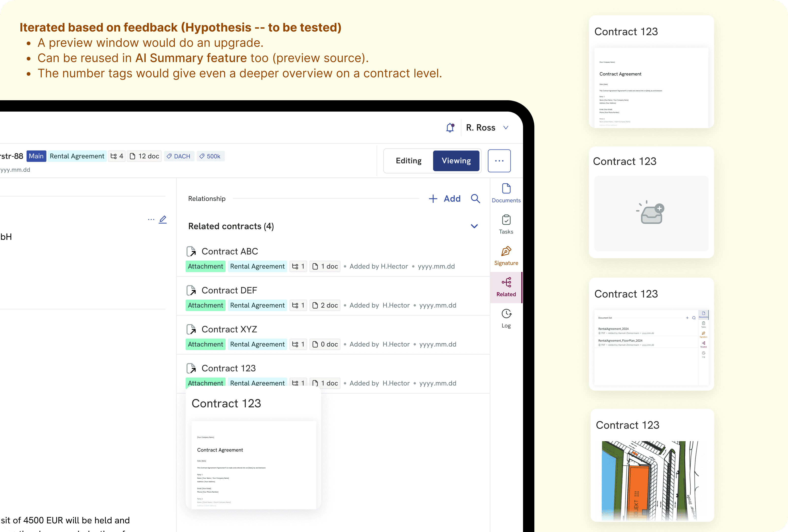Click the linked-document icon for Contract XYZ
This screenshot has width=788, height=532.
[191, 330]
